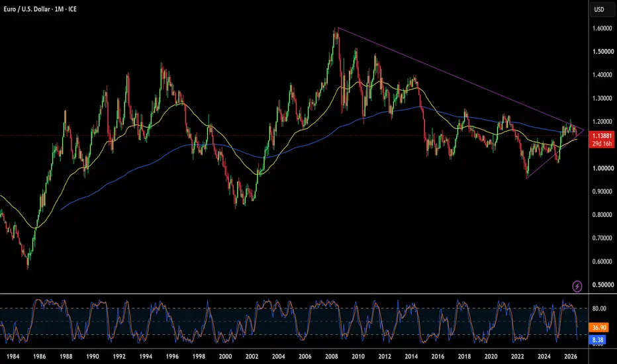617x364 pixels.
Task: Click the purple lightning bolt icon
Action: coord(577,286)
